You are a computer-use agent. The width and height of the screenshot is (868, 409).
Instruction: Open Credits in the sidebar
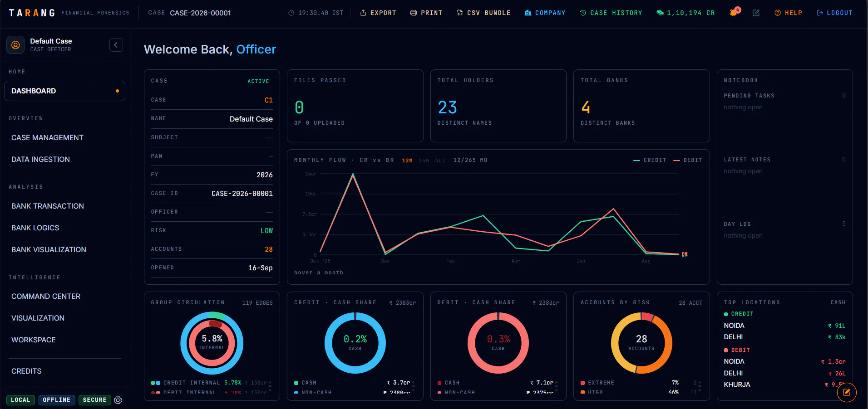pos(26,371)
